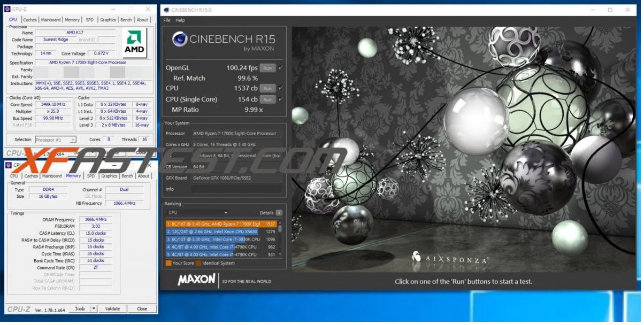Click the Cinebench R15.0 title bar icon

point(167,10)
